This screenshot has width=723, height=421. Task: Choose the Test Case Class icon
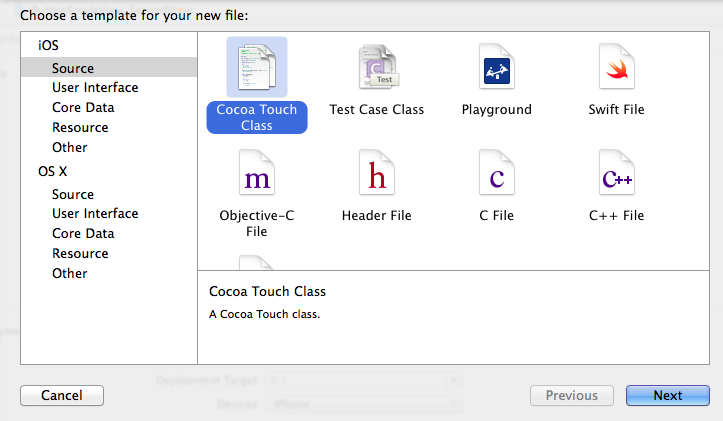377,68
